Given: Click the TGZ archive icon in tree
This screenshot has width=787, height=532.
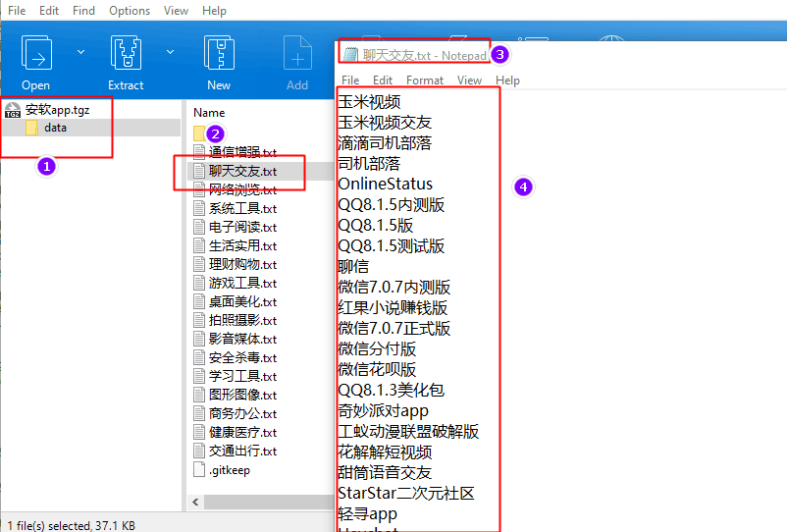Looking at the screenshot, I should [x=13, y=109].
